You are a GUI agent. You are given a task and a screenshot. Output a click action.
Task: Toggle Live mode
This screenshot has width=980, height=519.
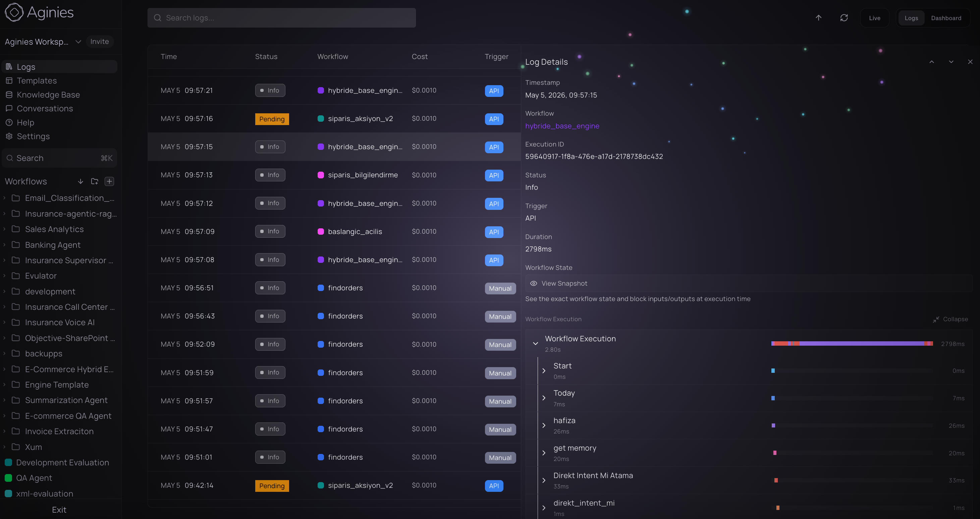coord(875,18)
